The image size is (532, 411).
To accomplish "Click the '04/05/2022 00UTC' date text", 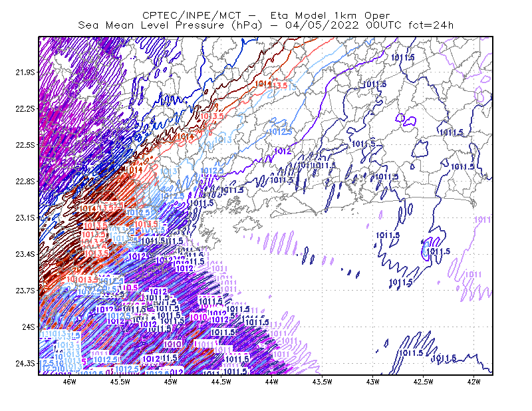I will tap(343, 25).
